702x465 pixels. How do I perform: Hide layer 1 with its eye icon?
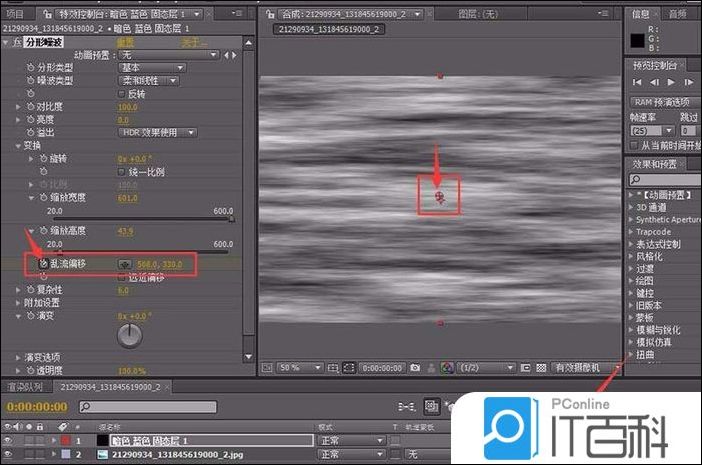[x=8, y=440]
